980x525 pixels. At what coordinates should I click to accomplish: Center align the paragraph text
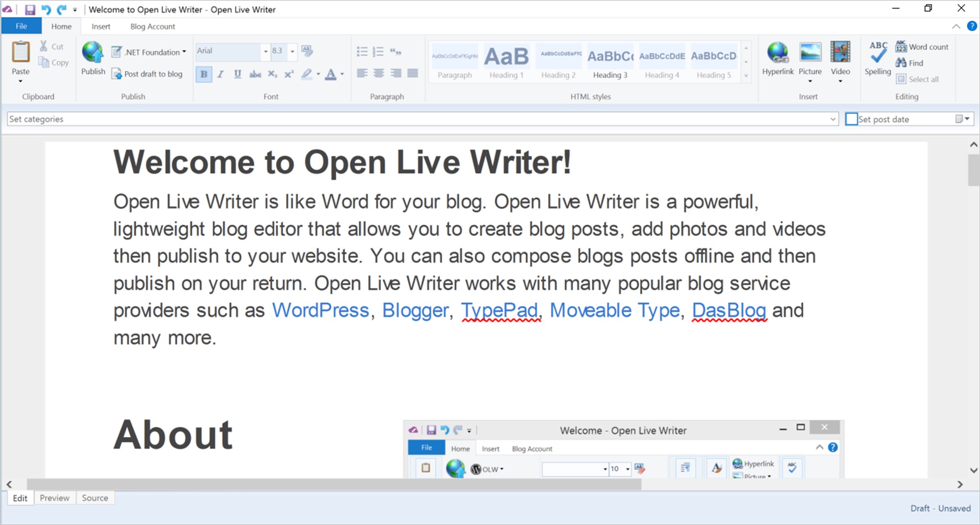pyautogui.click(x=379, y=73)
